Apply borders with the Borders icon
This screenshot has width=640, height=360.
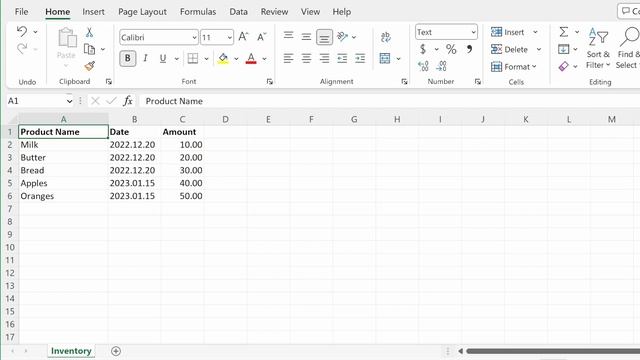tap(193, 59)
